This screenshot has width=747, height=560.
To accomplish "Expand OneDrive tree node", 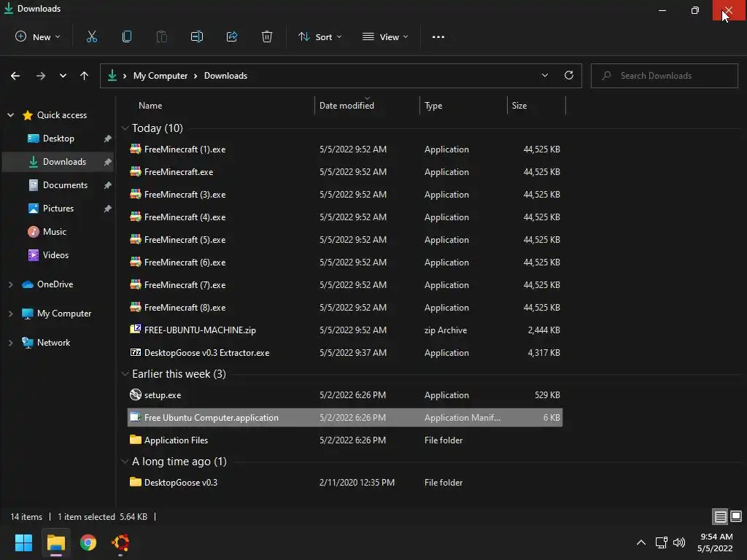I will click(x=10, y=284).
